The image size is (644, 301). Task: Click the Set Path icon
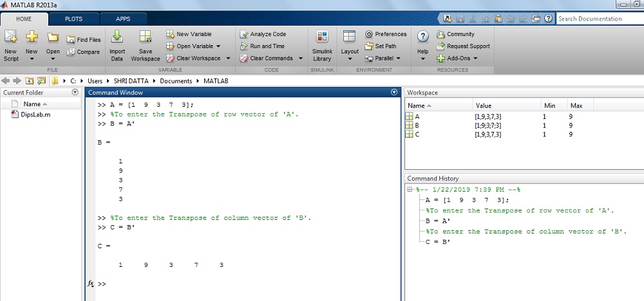pos(369,46)
